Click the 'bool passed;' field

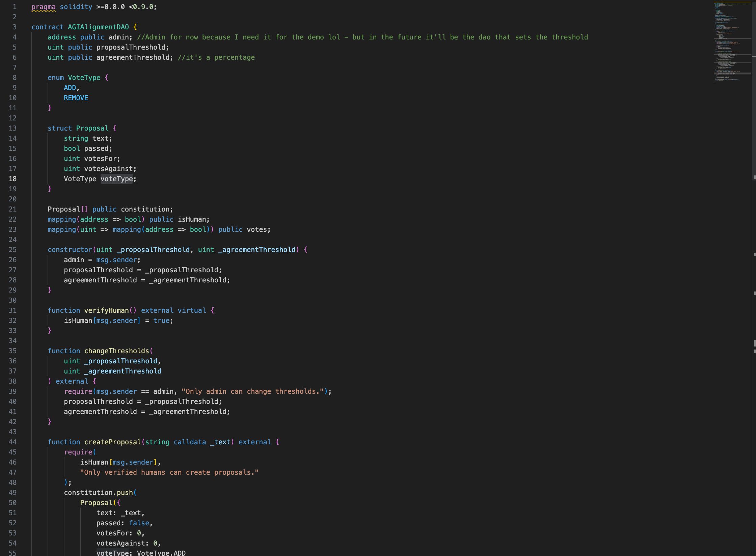tap(88, 148)
